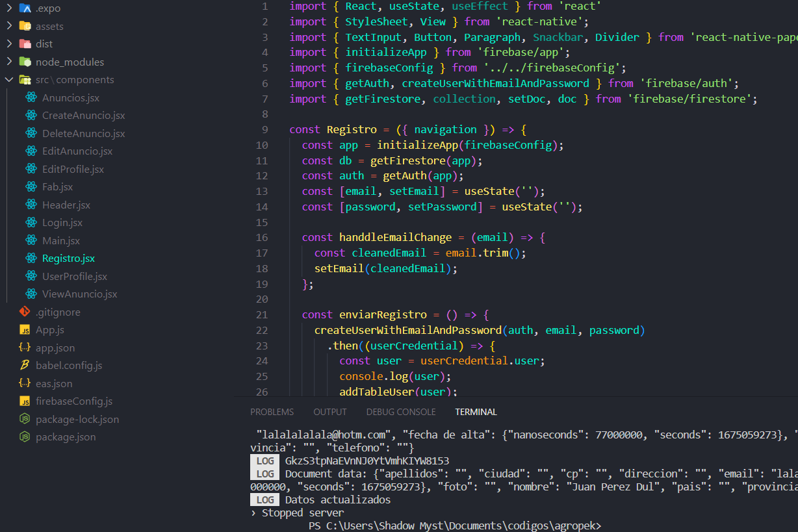Click the git icon beside .gitignore
The image size is (798, 532).
pyautogui.click(x=25, y=312)
